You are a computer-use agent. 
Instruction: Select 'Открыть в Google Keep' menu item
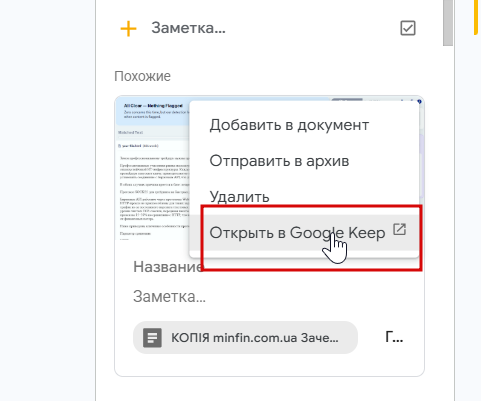point(304,232)
